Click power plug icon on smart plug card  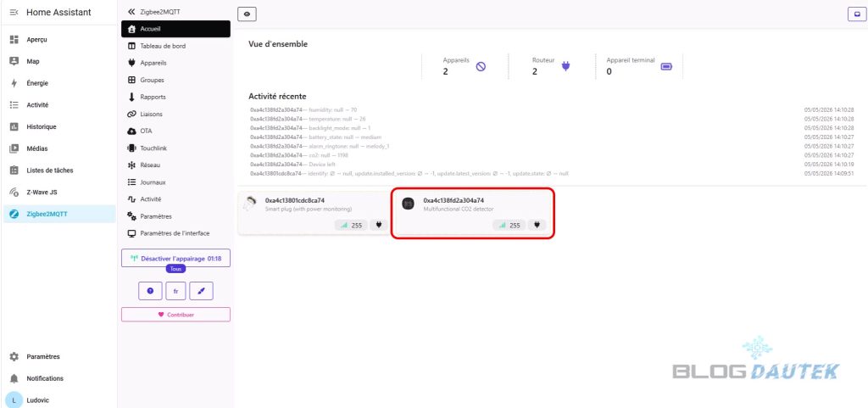pos(379,226)
